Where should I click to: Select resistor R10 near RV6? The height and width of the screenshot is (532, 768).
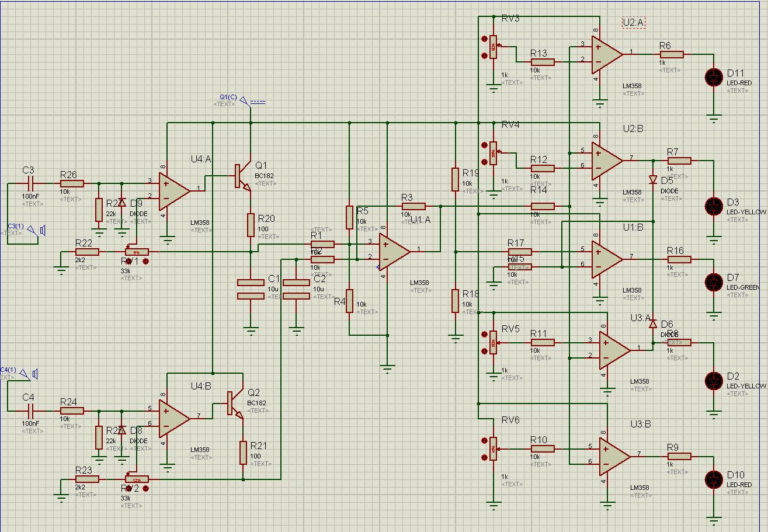pyautogui.click(x=543, y=448)
